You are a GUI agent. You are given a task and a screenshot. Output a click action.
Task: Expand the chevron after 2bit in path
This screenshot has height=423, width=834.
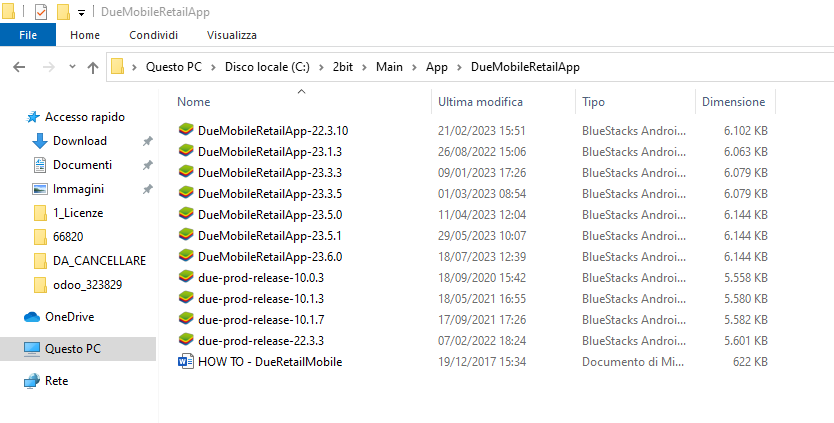pos(364,67)
